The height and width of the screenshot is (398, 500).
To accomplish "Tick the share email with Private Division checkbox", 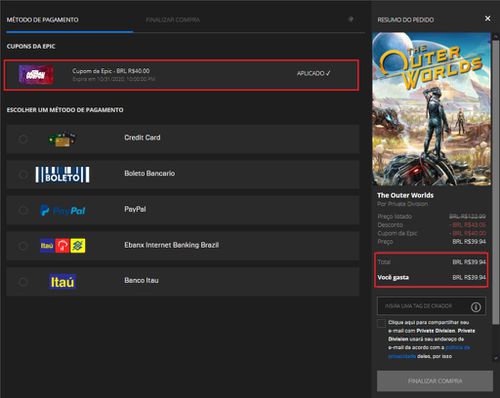I will (381, 323).
